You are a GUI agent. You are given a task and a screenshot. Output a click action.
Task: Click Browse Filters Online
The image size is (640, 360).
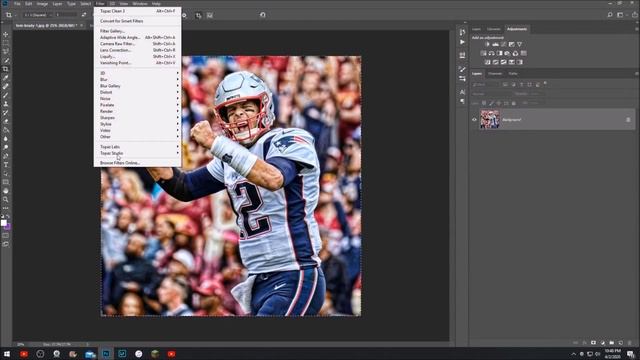point(138,163)
